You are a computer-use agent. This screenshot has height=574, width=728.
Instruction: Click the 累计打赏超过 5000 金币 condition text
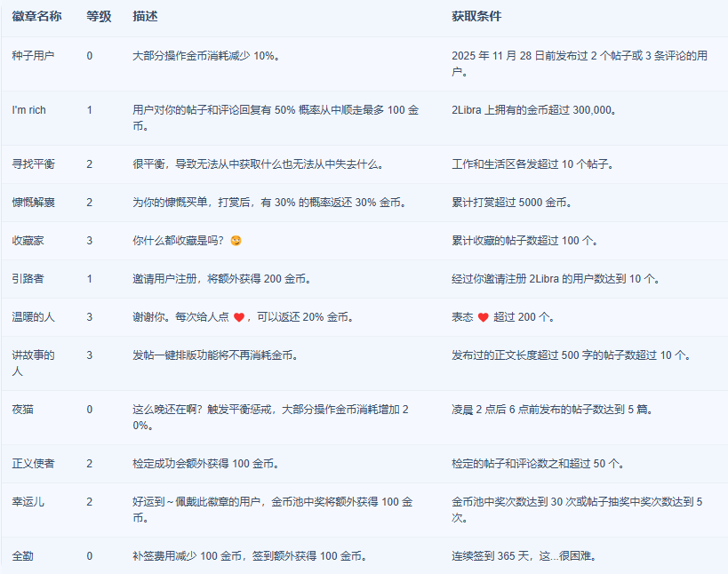click(511, 203)
